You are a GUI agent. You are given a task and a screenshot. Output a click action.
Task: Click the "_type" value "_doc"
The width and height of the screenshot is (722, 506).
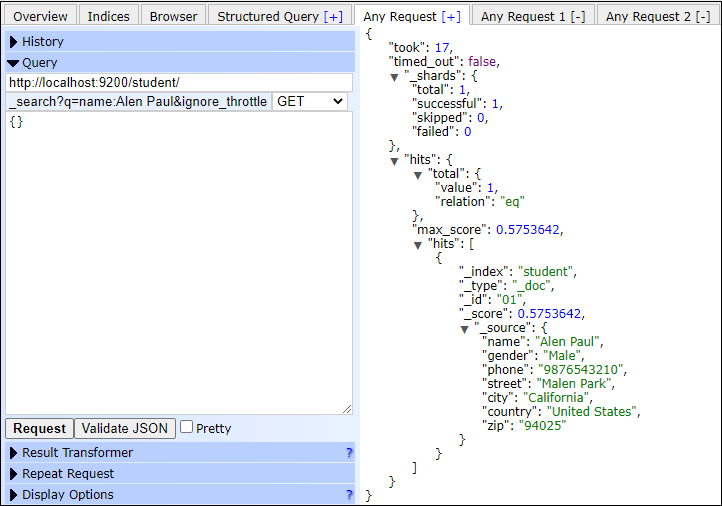click(x=531, y=286)
